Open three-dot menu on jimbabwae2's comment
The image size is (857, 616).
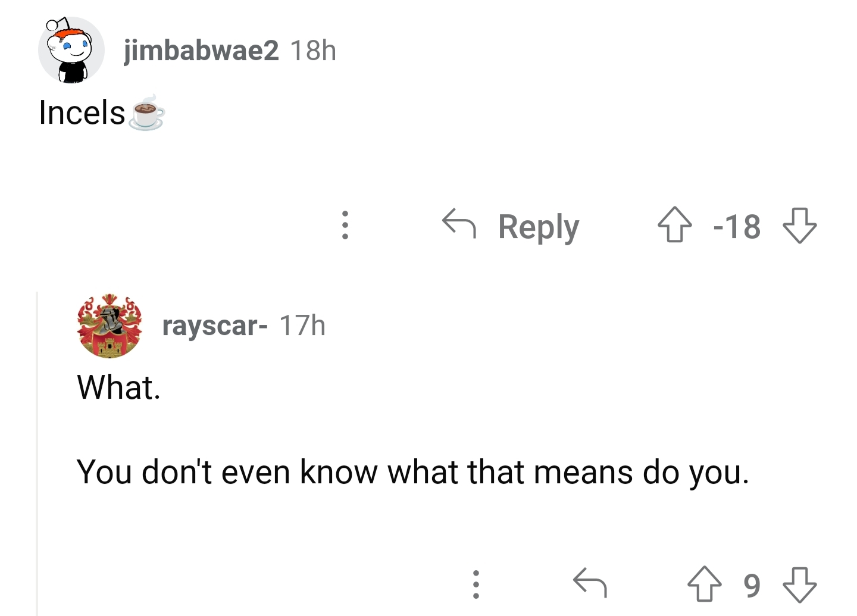point(345,226)
